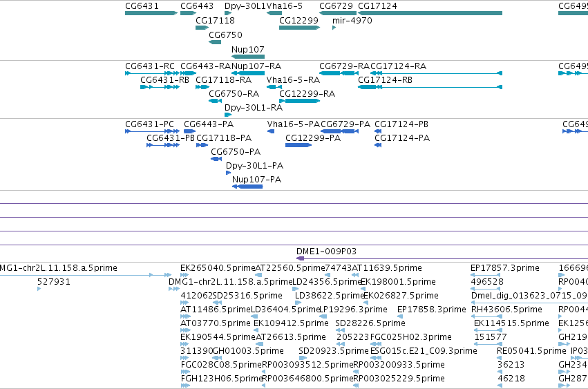
Task: Click transcript label Dpy-30L1-RA
Action: [x=254, y=108]
